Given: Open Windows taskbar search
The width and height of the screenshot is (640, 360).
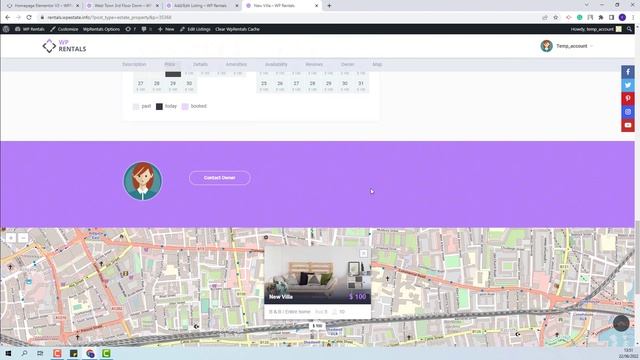Looking at the screenshot, I should pyautogui.click(x=24, y=353).
